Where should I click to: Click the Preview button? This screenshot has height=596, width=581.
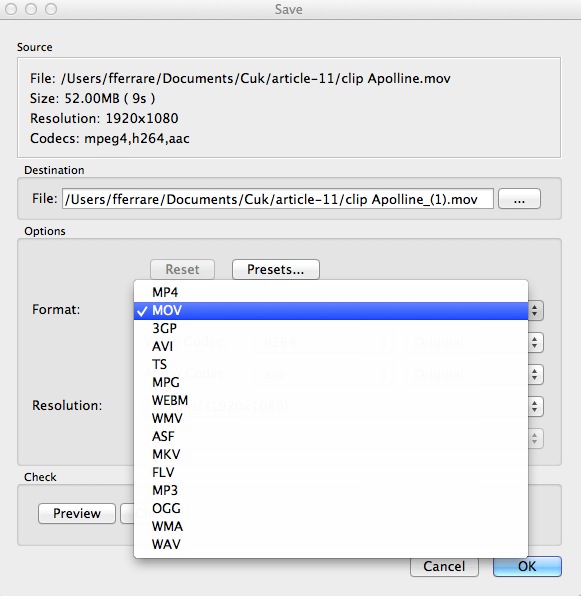77,514
